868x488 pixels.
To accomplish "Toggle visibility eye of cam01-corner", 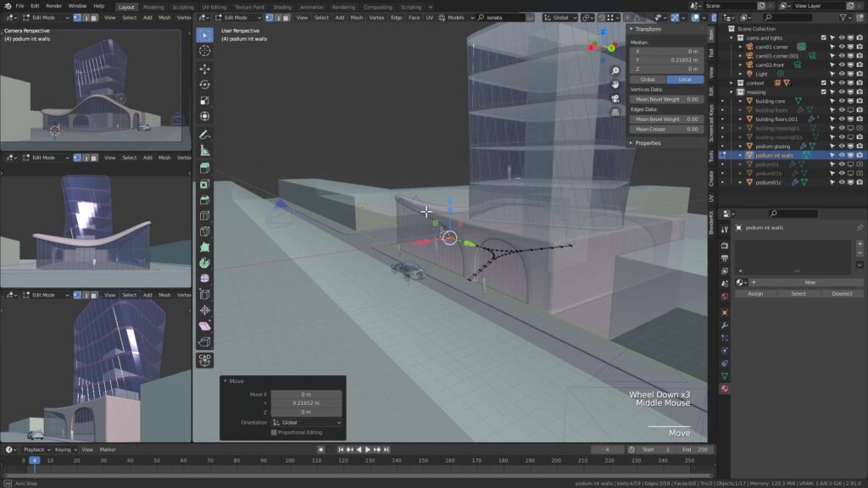I will [x=842, y=47].
